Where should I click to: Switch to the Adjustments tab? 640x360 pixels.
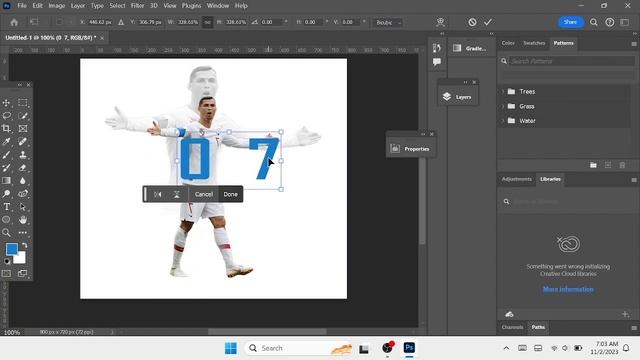(x=516, y=179)
